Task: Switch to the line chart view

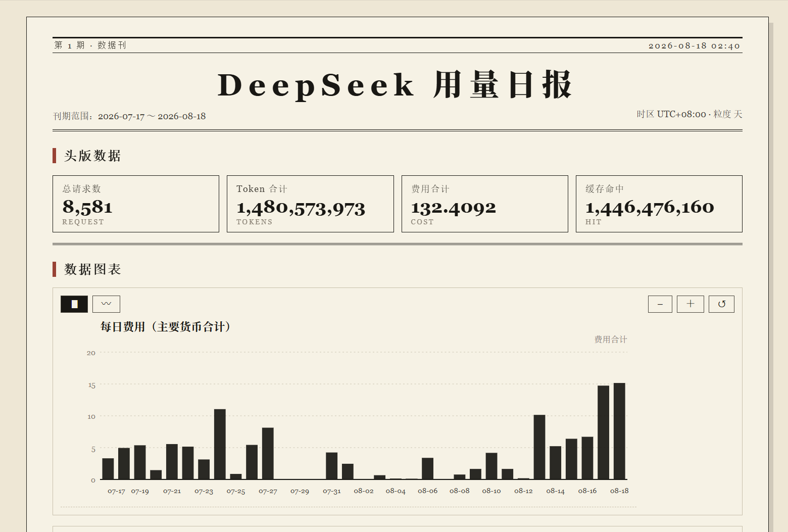Action: pos(106,304)
